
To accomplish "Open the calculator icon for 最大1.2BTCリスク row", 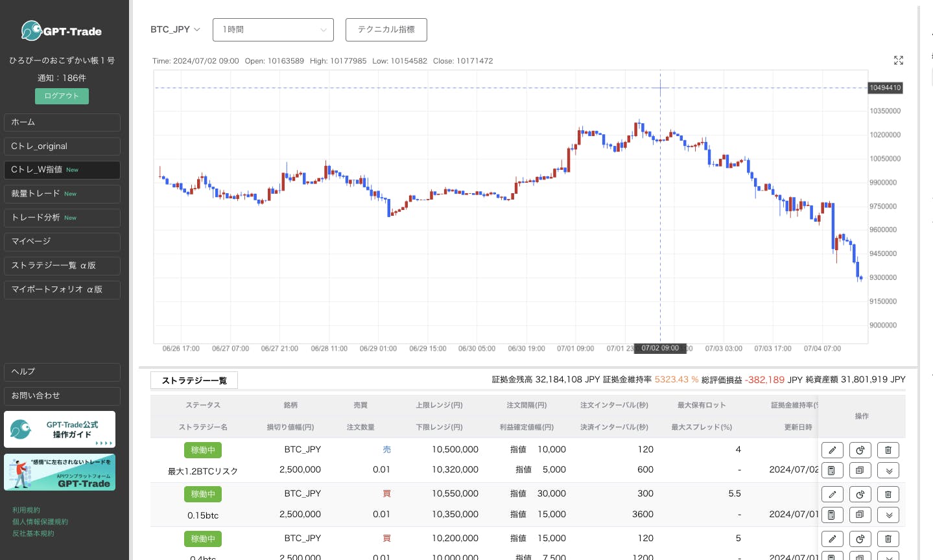I will click(832, 470).
